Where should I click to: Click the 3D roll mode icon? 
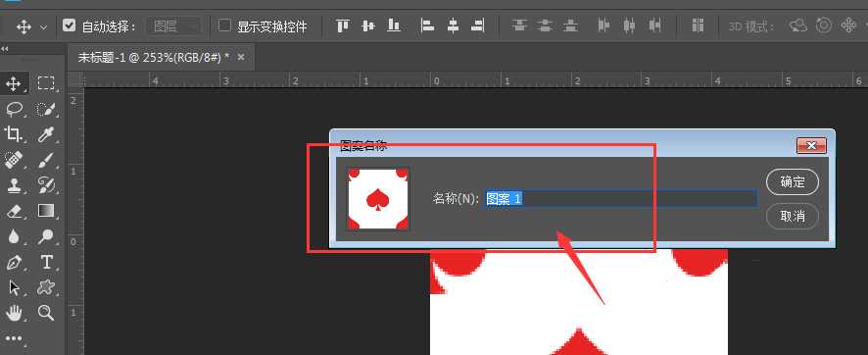point(824,25)
